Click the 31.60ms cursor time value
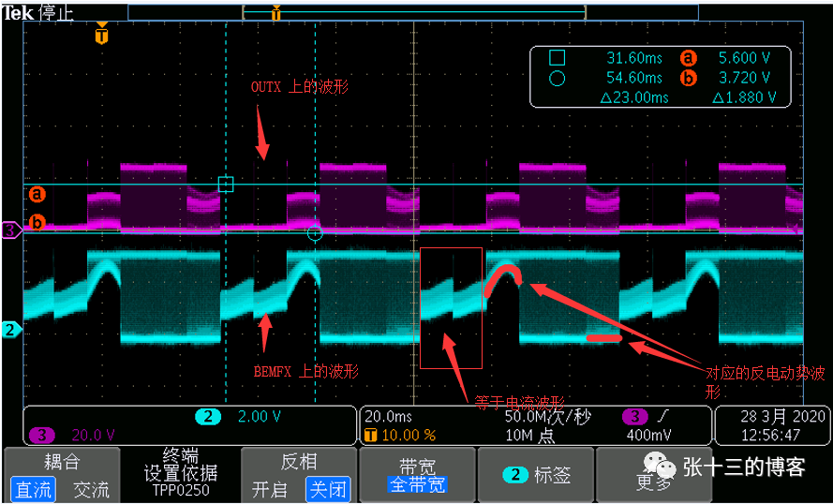The image size is (833, 504). point(634,57)
